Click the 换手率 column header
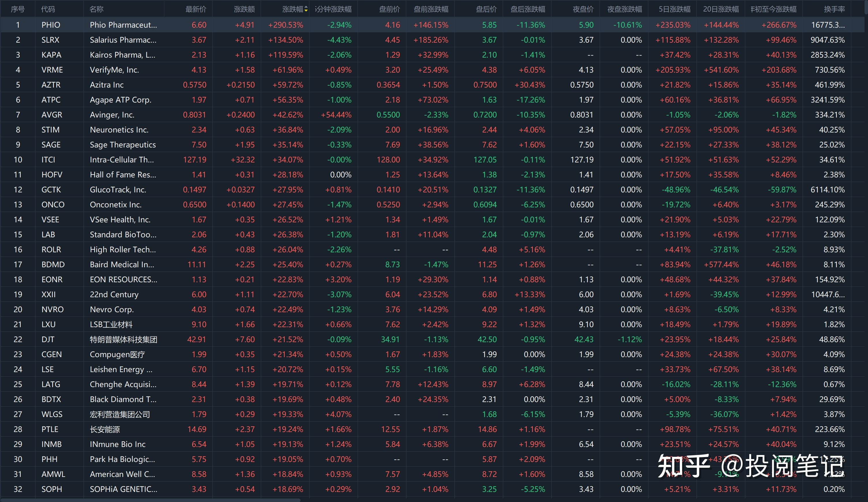This screenshot has height=502, width=868. tap(834, 9)
